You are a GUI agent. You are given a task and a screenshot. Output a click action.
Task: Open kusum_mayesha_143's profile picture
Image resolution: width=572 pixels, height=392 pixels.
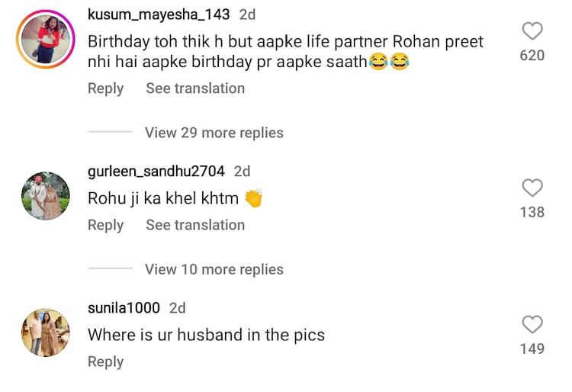coord(44,39)
